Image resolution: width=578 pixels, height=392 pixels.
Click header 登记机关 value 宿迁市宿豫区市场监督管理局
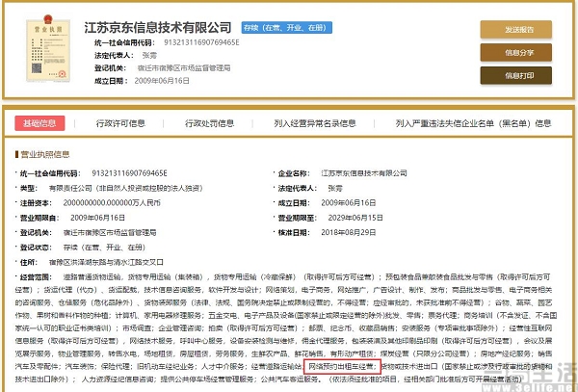(x=184, y=67)
